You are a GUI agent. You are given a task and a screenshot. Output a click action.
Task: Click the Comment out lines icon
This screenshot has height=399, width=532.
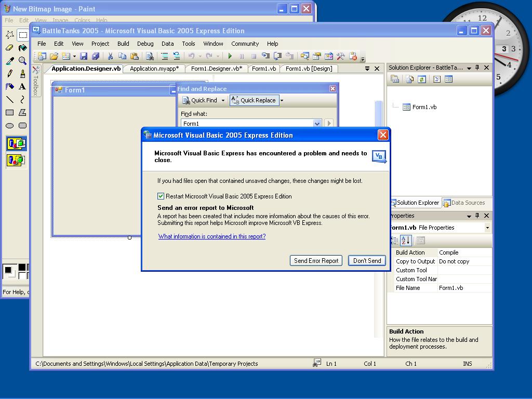point(165,56)
